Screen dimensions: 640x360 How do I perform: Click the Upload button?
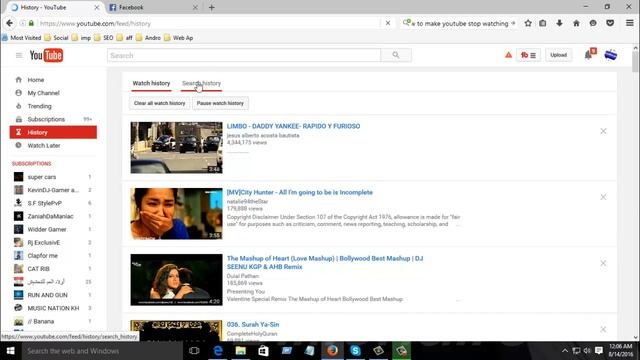(x=558, y=55)
